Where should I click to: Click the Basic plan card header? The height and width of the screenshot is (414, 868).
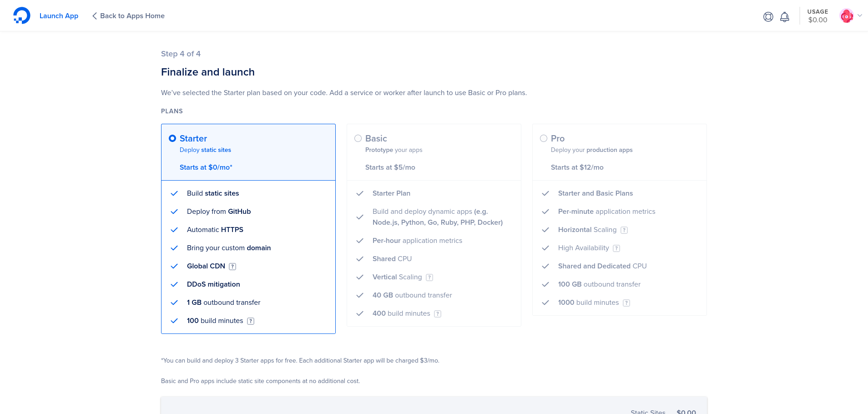[434, 152]
